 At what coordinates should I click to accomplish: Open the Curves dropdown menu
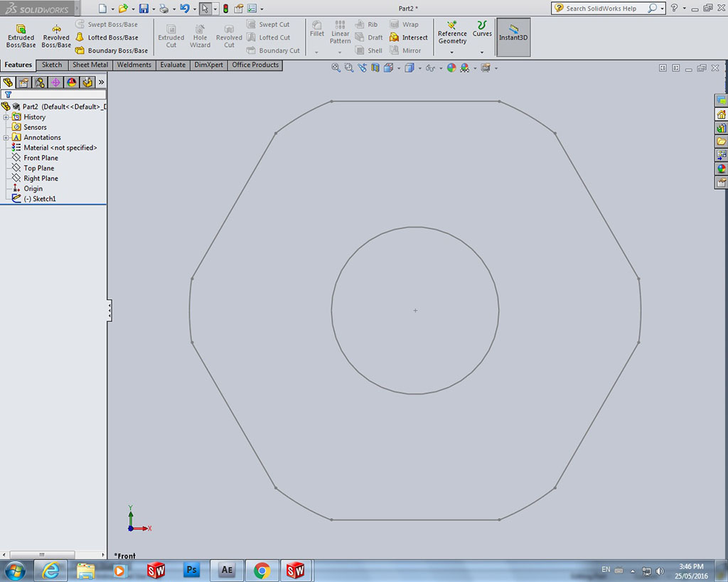coord(482,52)
